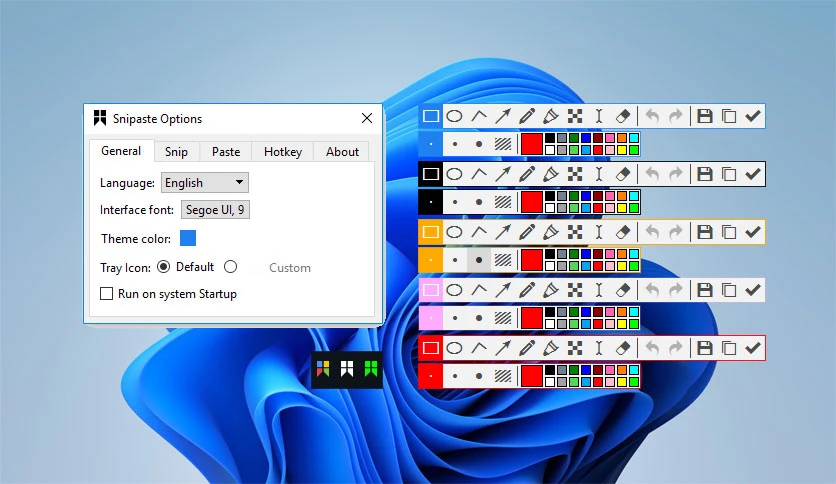This screenshot has height=484, width=836.
Task: Choose the Arrow tool in the blue toolbar
Action: point(503,116)
